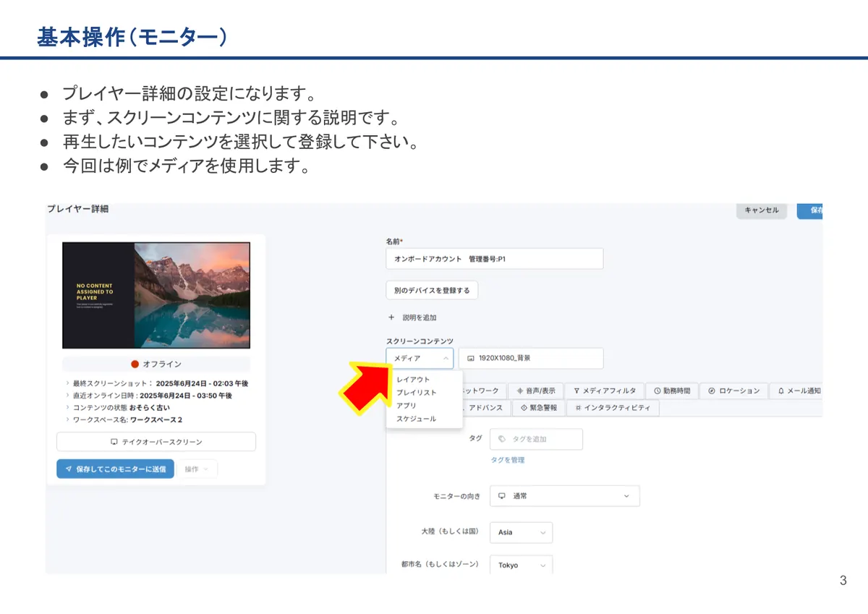Viewport: 868px width, 614px height.
Task: Open the Tokyo city dropdown
Action: 521,565
